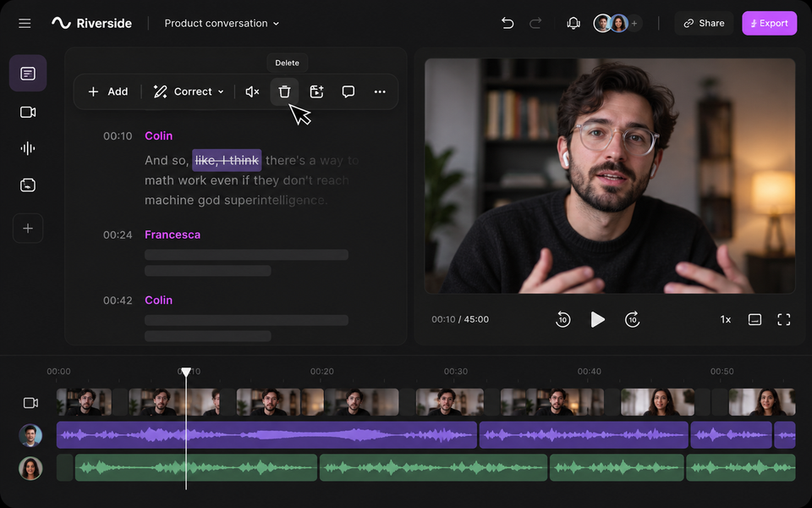Rewind 10 seconds
Screen dimensions: 812x508
point(563,319)
